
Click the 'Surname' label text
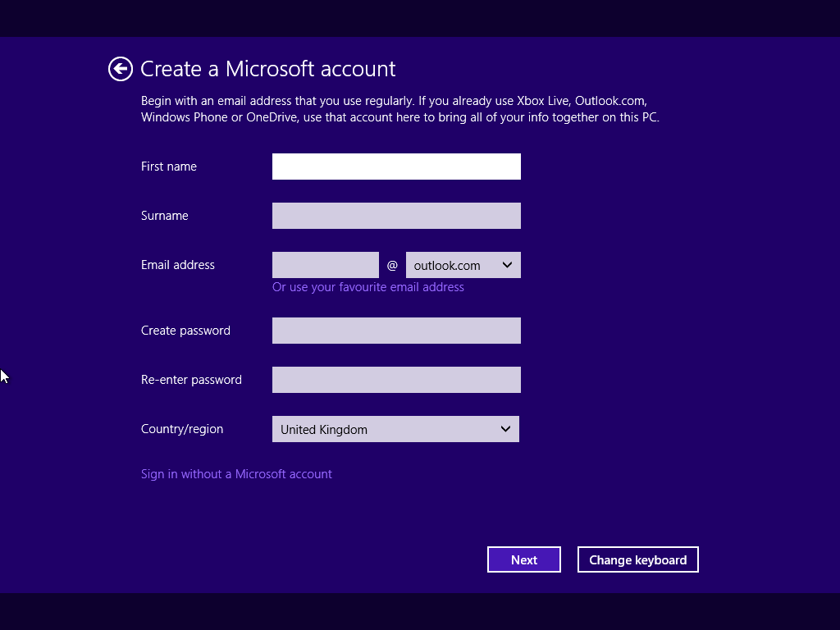(x=164, y=216)
